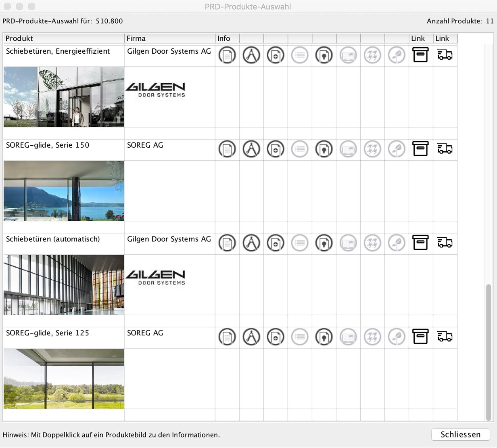Select the SOREG-glide Serie 150 lake-view image
This screenshot has width=497, height=448.
tap(64, 191)
